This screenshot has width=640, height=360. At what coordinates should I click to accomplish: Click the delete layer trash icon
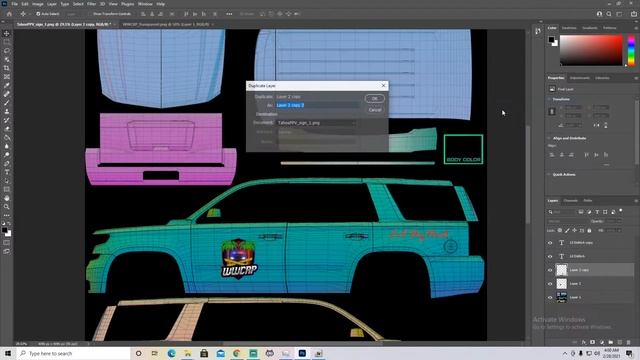[629, 342]
